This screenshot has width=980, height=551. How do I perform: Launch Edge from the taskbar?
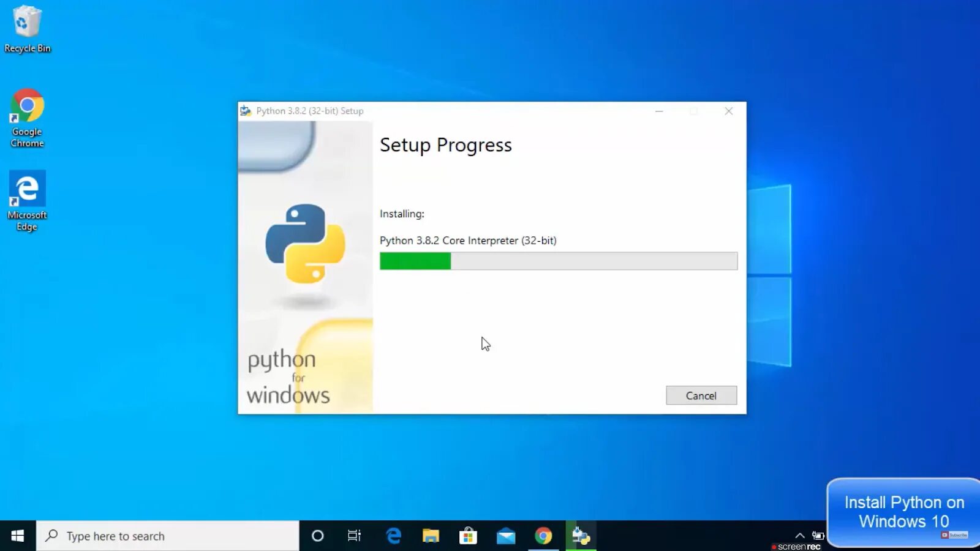click(x=393, y=536)
